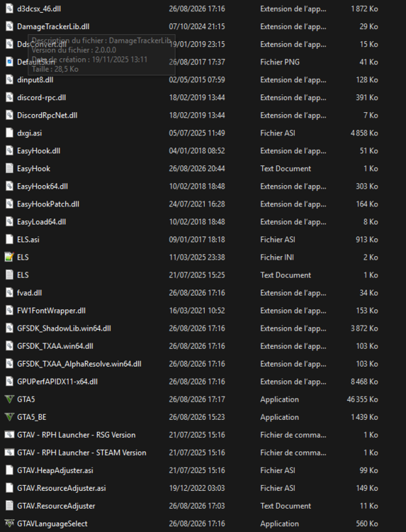
Task: Click the EasyHook64.dll icon
Action: 9,187
